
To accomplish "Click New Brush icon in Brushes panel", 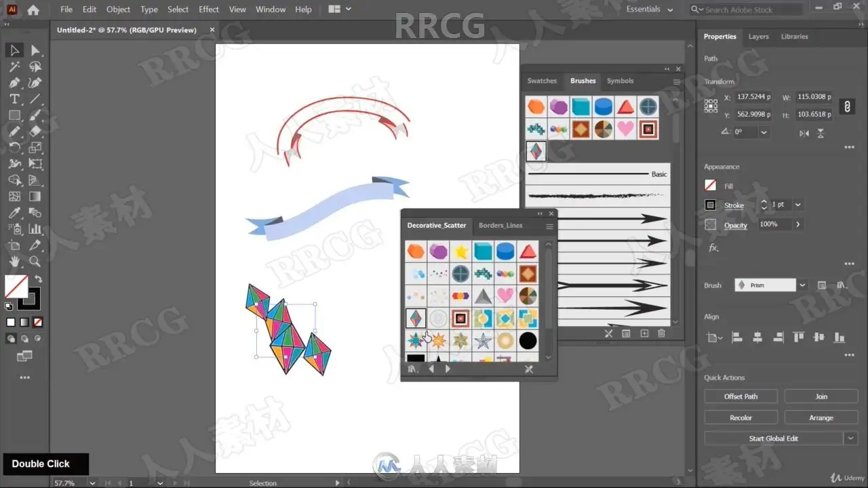I will click(644, 333).
